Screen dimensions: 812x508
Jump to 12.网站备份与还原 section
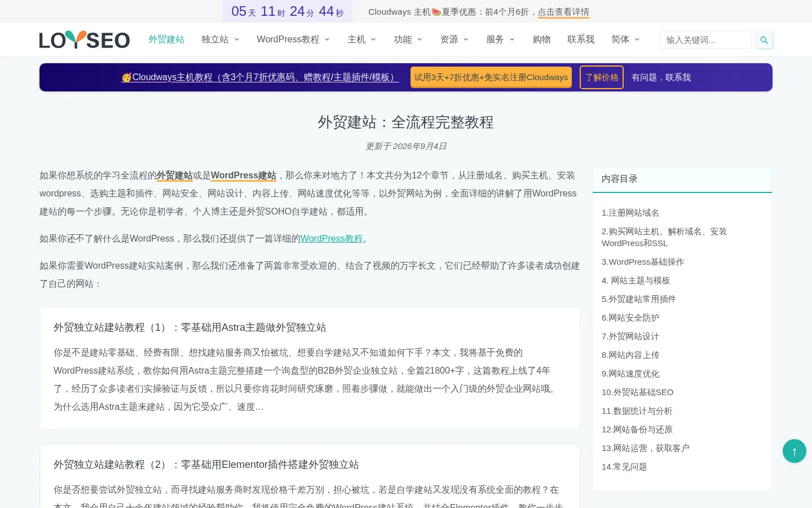[x=637, y=430]
